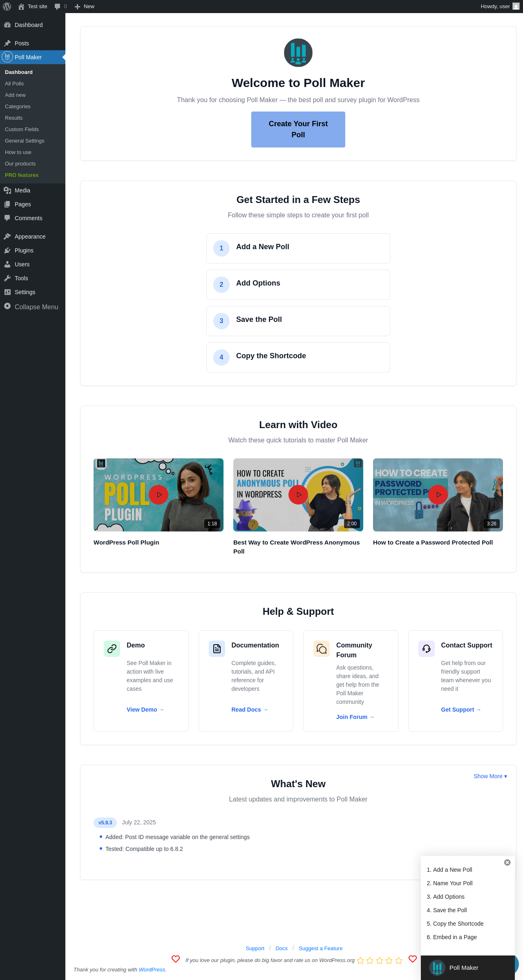The width and height of the screenshot is (523, 980).
Task: Open WordPress Poll Plugin video title
Action: tap(126, 542)
